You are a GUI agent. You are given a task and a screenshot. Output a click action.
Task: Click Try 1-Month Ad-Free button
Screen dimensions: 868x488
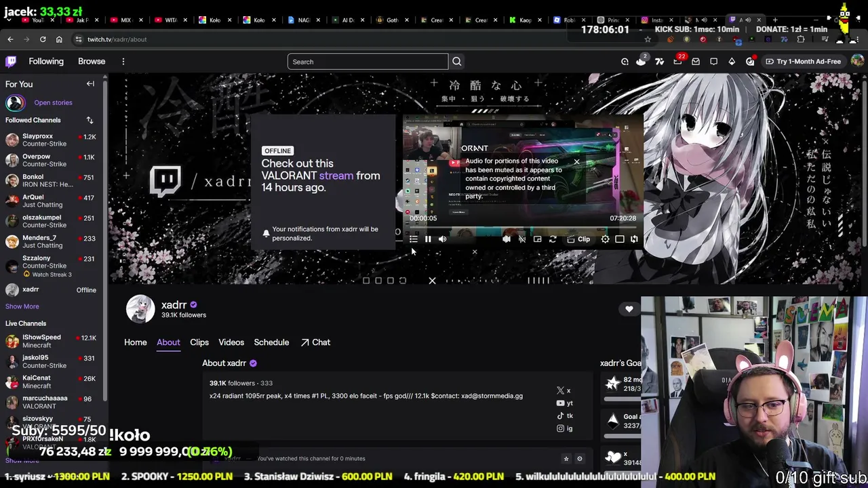coord(804,62)
